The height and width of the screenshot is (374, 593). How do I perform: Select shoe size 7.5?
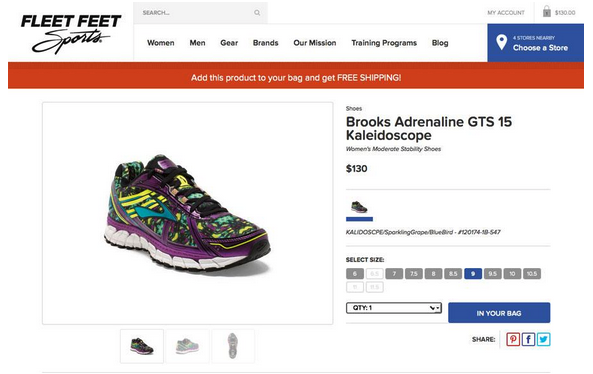click(x=414, y=273)
